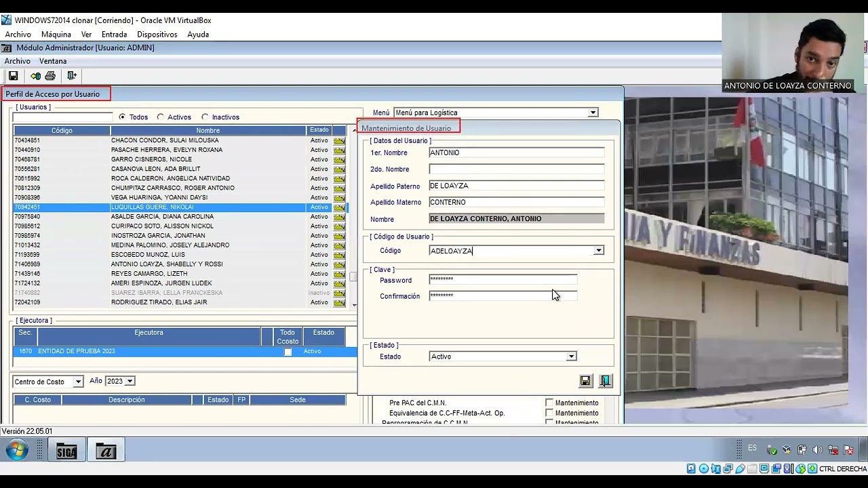Click VirtualBox optical disk status icon
Viewport: 868px width, 488px height.
(x=703, y=468)
